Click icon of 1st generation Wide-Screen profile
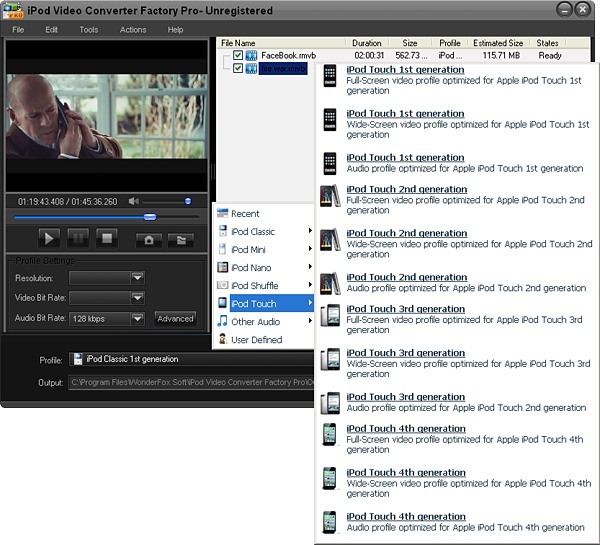Image resolution: width=600 pixels, height=545 pixels. click(x=330, y=119)
